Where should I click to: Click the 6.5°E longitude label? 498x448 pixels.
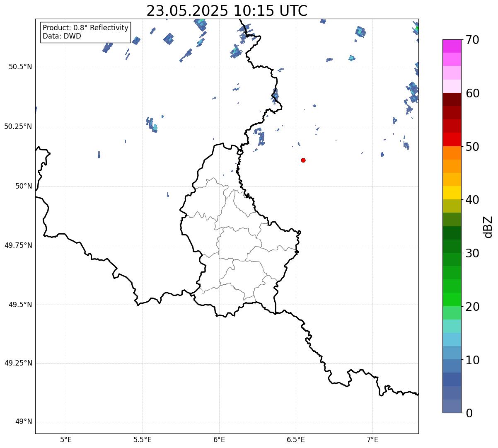click(296, 440)
